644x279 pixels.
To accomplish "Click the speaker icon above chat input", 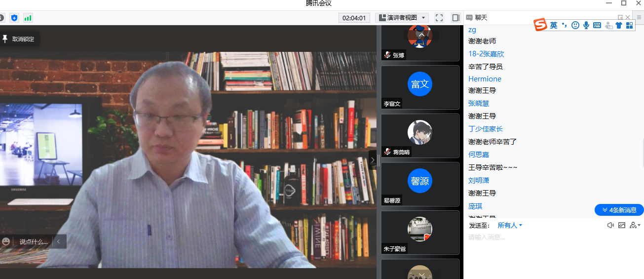I will click(x=610, y=225).
